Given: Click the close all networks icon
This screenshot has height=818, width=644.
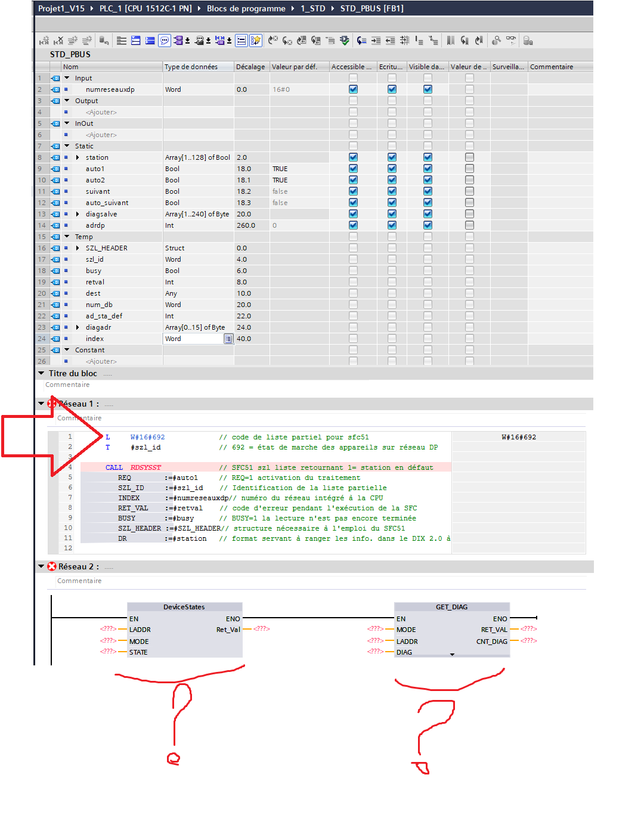Looking at the screenshot, I should [150, 41].
